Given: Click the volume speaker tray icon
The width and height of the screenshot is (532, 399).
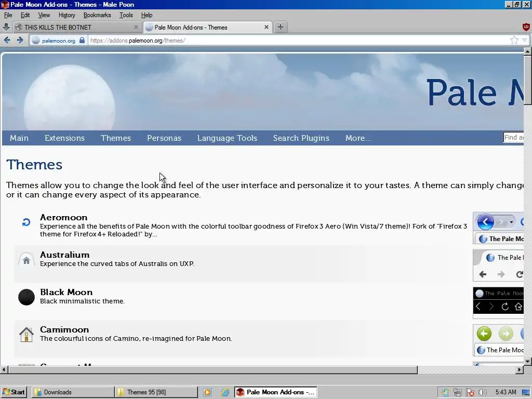Looking at the screenshot, I should click(482, 392).
